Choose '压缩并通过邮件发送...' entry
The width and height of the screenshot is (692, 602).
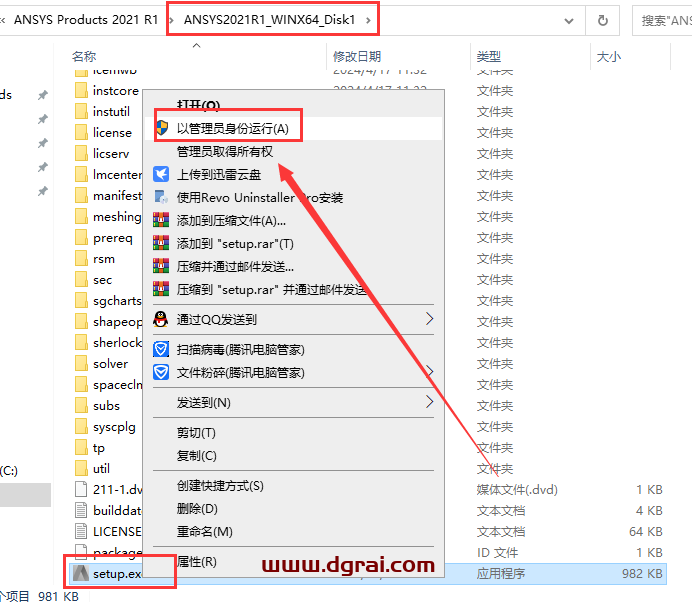293,267
